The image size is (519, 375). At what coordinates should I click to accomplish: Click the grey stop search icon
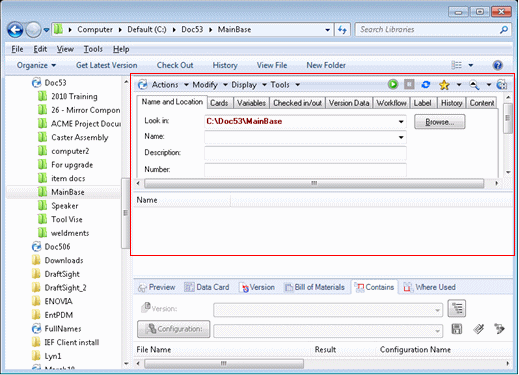click(x=409, y=84)
